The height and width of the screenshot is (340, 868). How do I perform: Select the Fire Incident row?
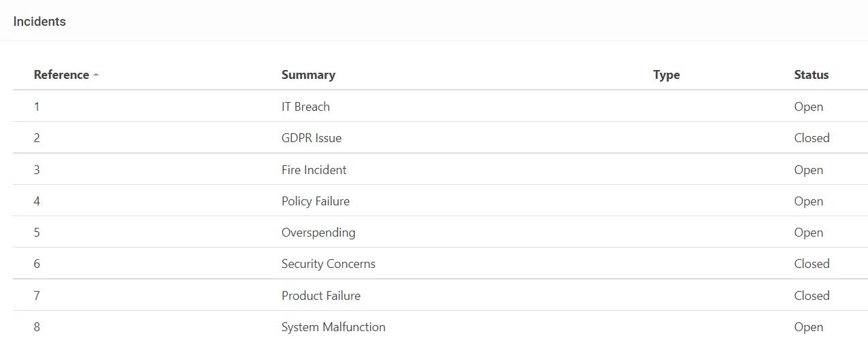(x=440, y=169)
